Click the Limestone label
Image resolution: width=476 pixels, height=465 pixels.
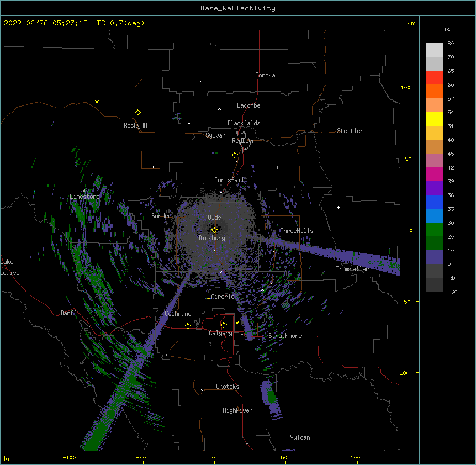84,197
